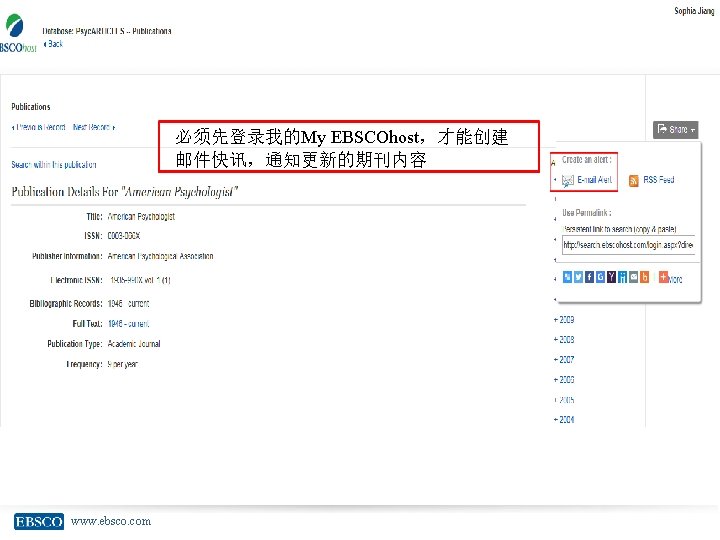Click the Database: PsycARTICLES -- Publications text

click(x=107, y=31)
